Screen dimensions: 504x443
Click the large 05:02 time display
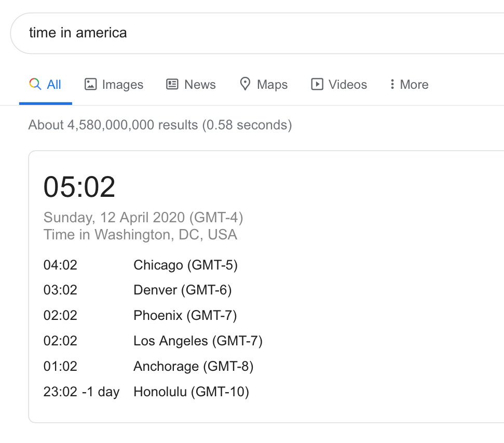pyautogui.click(x=79, y=187)
